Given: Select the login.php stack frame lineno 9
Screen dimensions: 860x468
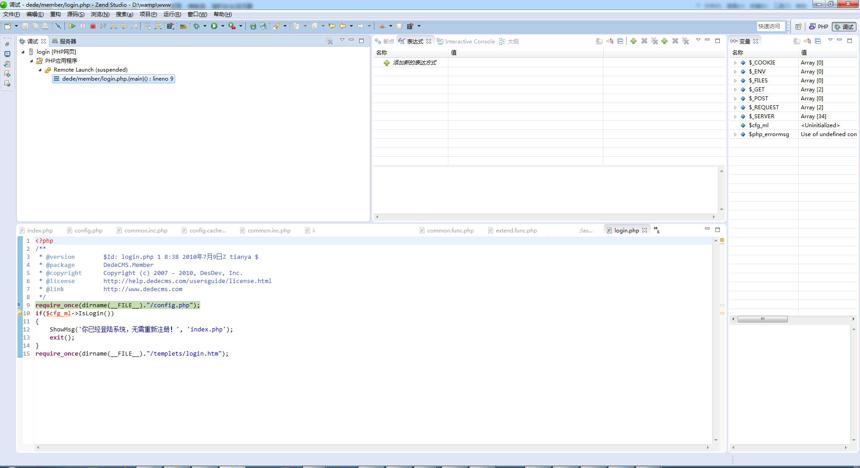Looking at the screenshot, I should (x=114, y=79).
